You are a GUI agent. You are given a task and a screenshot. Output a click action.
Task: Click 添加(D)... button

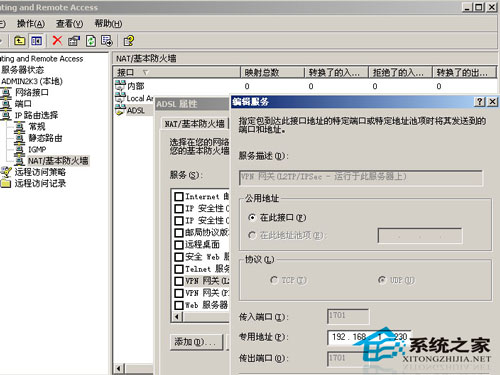(x=196, y=342)
